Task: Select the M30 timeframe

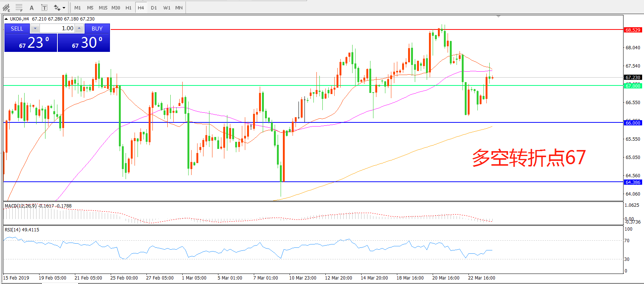Action: click(x=116, y=7)
